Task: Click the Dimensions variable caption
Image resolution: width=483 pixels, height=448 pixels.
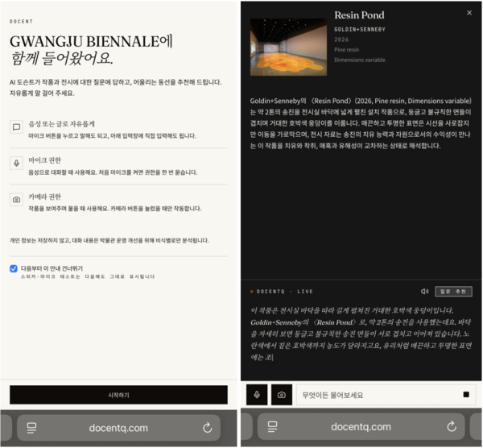Action: 360,60
